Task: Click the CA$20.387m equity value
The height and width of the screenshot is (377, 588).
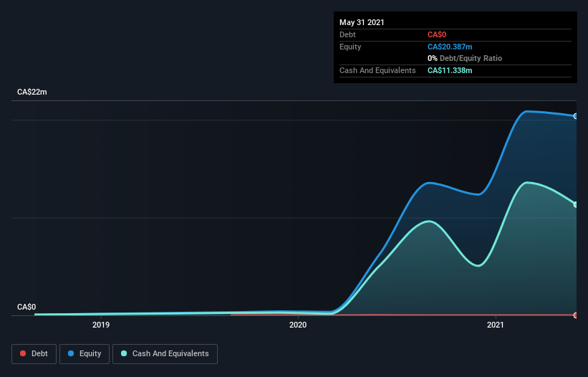Action: (x=450, y=47)
